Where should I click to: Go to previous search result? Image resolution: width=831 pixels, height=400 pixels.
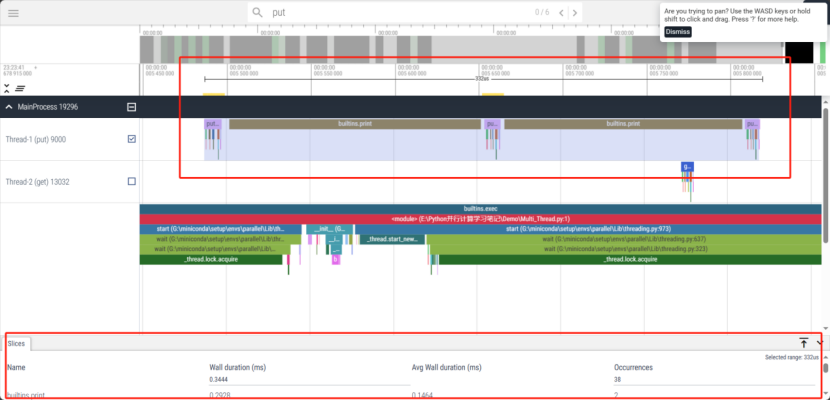coord(560,12)
